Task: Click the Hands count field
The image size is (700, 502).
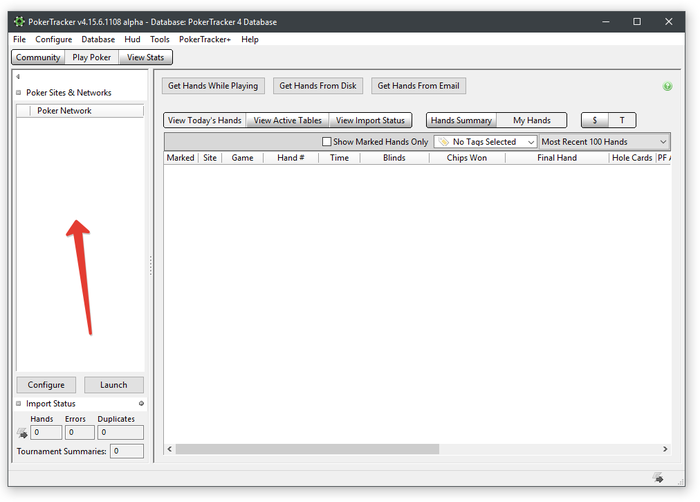Action: point(46,432)
